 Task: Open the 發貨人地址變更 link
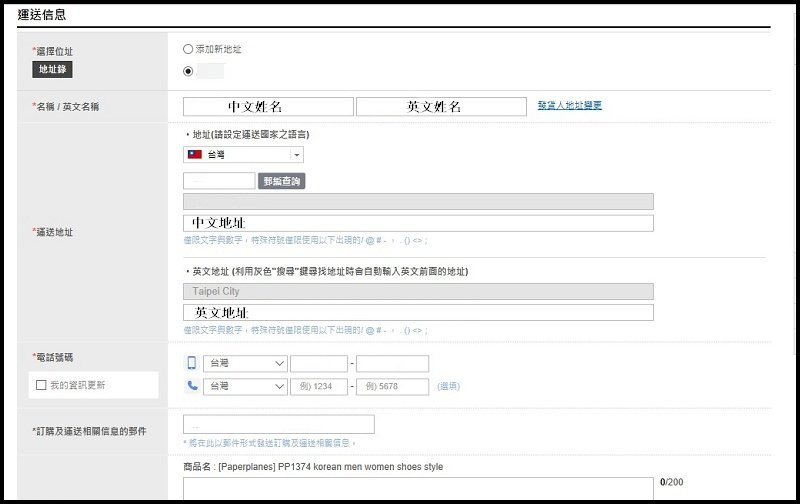point(569,105)
